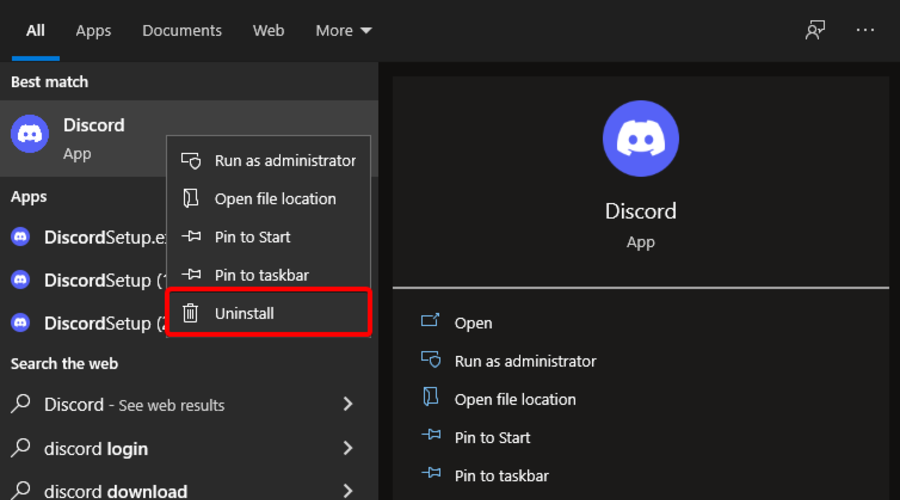Switch to the Apps search tab
Screen dimensions: 900x500
[94, 30]
